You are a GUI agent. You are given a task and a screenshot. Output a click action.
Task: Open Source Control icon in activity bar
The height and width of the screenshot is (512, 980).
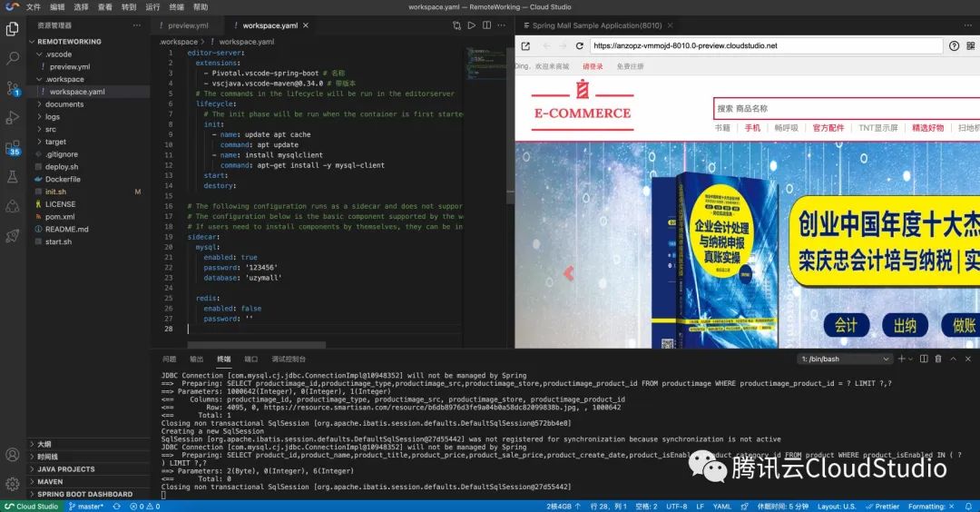coord(13,88)
